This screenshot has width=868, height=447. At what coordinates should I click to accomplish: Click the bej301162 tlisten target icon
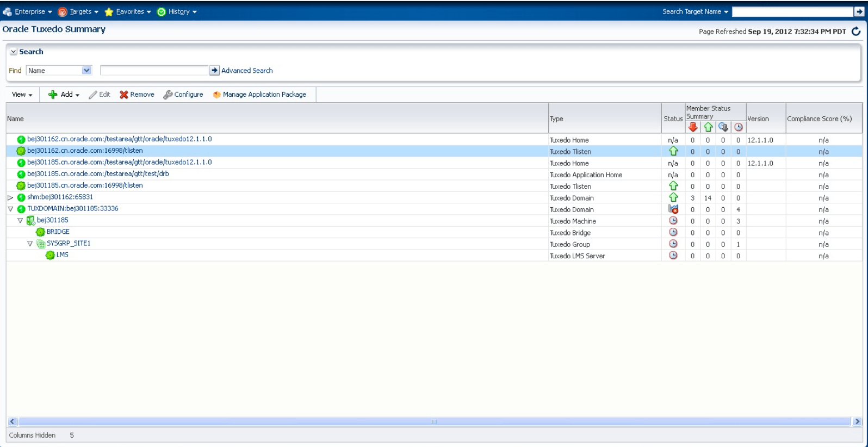click(21, 151)
